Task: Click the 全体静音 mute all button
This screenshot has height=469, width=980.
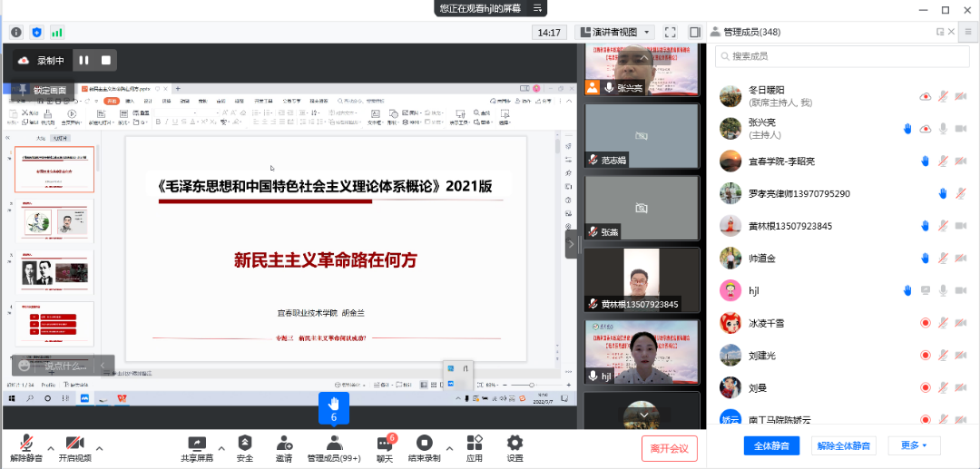Action: 772,445
